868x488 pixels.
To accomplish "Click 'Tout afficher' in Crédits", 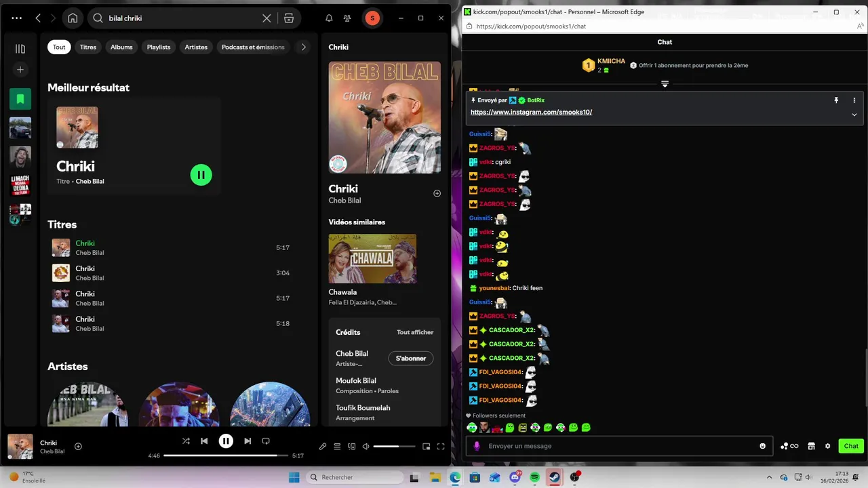I will pos(415,332).
